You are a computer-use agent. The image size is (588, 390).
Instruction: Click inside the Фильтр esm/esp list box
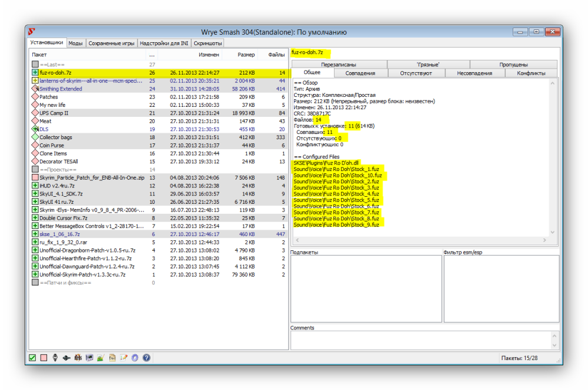(502, 288)
